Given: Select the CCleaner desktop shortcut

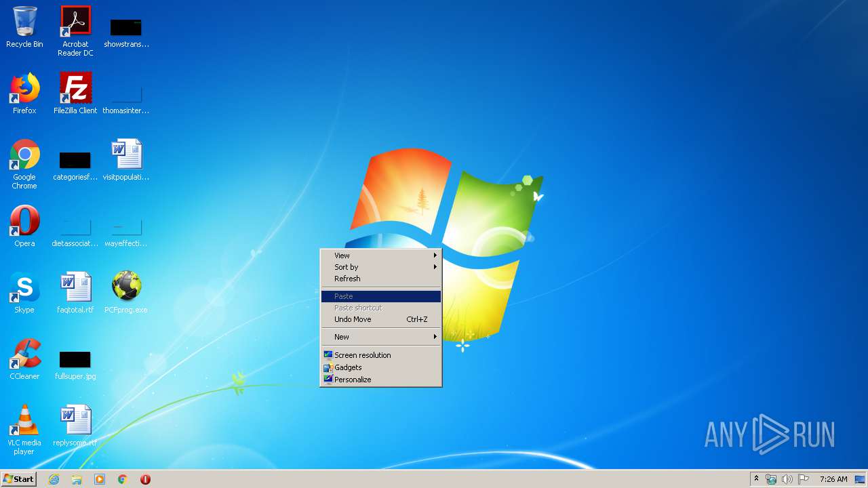Looking at the screenshot, I should [24, 359].
